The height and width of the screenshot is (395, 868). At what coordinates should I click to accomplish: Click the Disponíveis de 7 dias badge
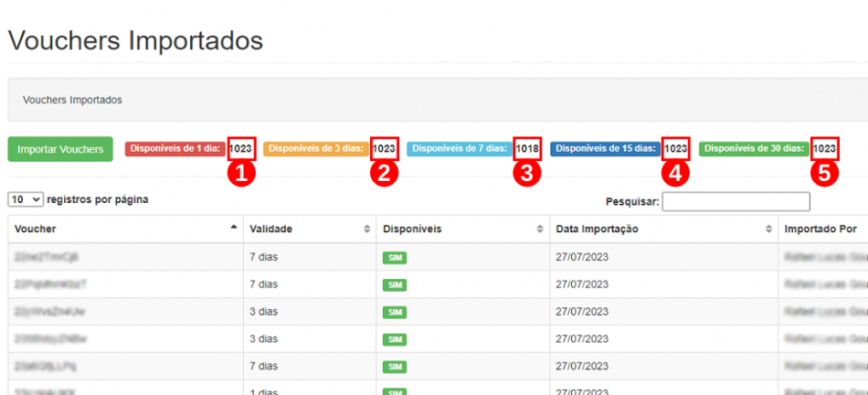[460, 148]
